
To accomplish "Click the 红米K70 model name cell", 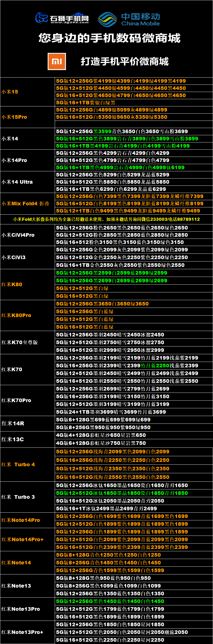I will click(28, 369).
